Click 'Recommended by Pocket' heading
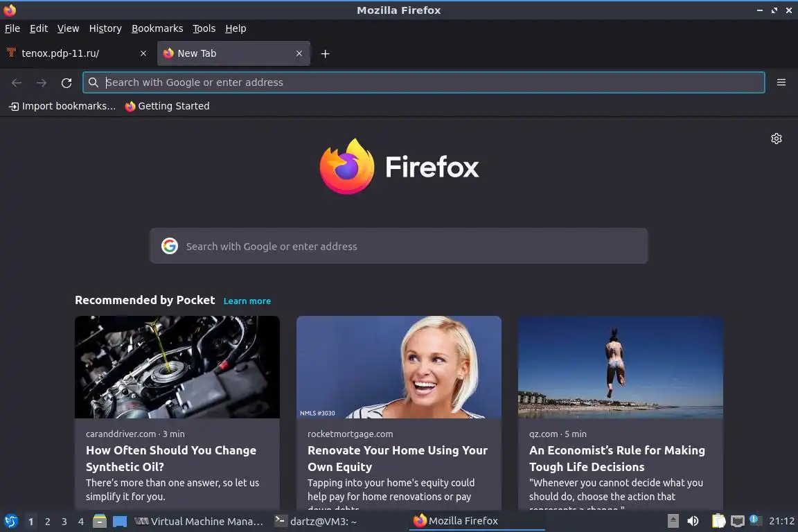798x532 pixels. (145, 301)
